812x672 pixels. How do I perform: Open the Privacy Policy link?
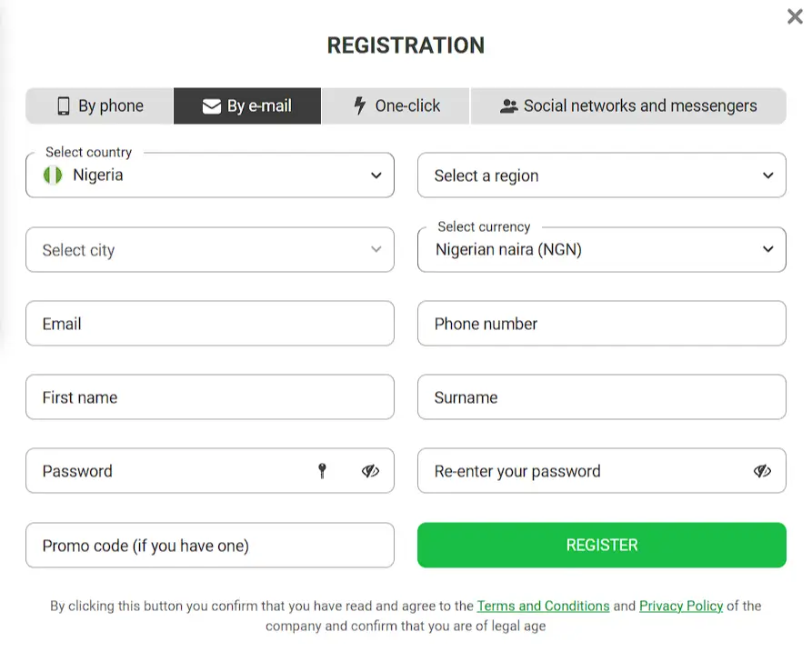click(680, 606)
